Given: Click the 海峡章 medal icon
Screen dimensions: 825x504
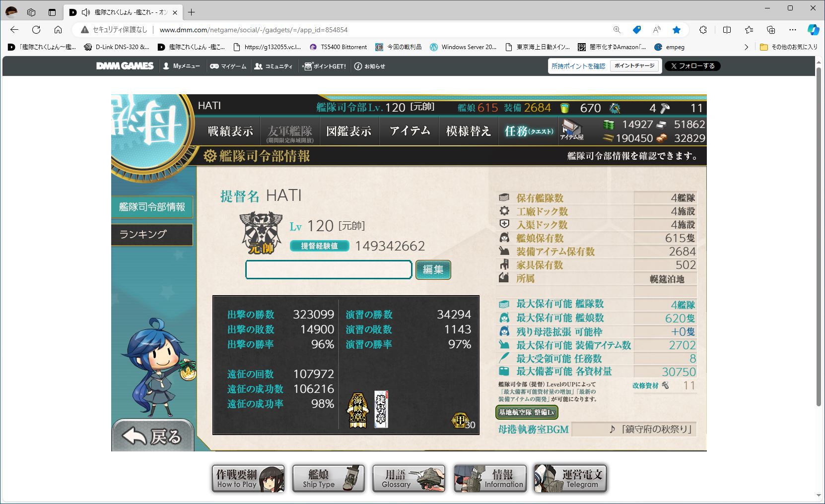Looking at the screenshot, I should tap(358, 410).
